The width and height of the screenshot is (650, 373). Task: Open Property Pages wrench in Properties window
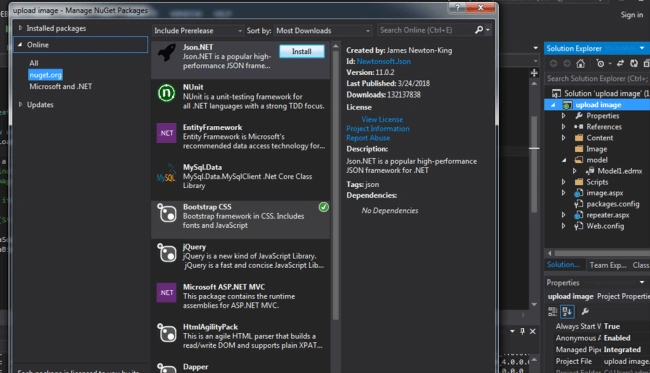[x=585, y=311]
